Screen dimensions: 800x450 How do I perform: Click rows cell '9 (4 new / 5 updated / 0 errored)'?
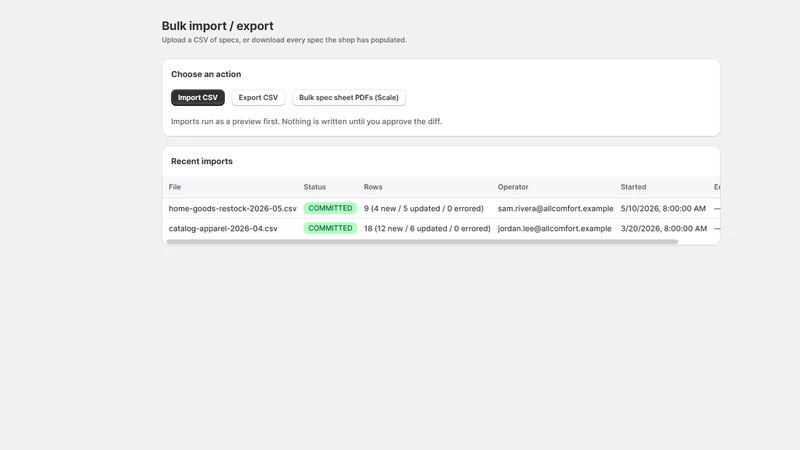423,208
